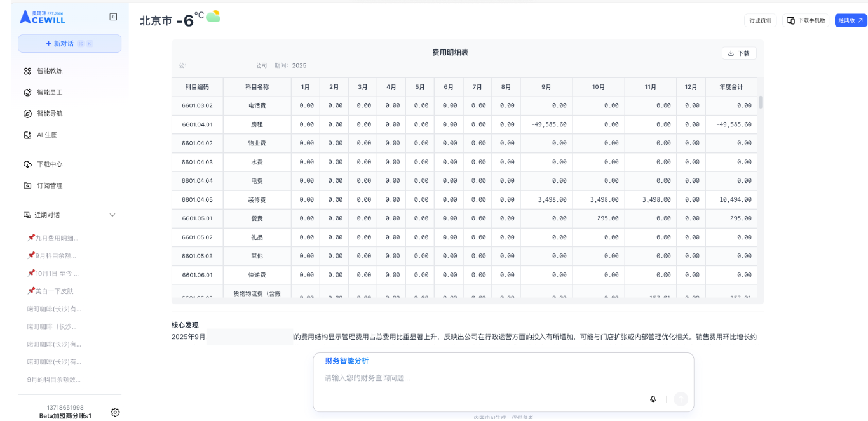Click 下载手机版 button
Image resolution: width=868 pixels, height=421 pixels.
click(806, 20)
